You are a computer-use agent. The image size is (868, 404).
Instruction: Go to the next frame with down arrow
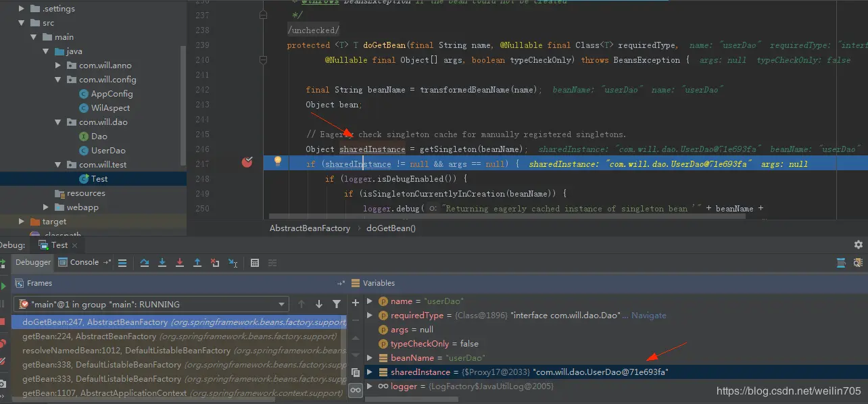319,304
